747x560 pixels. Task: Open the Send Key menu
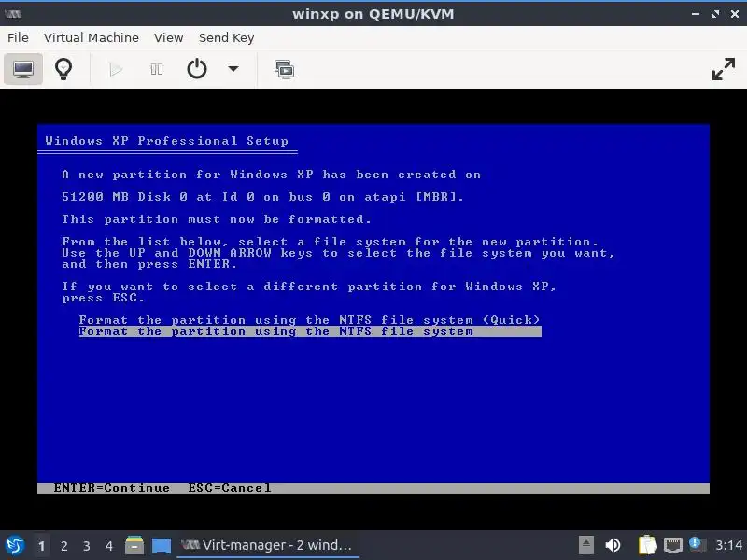(226, 37)
